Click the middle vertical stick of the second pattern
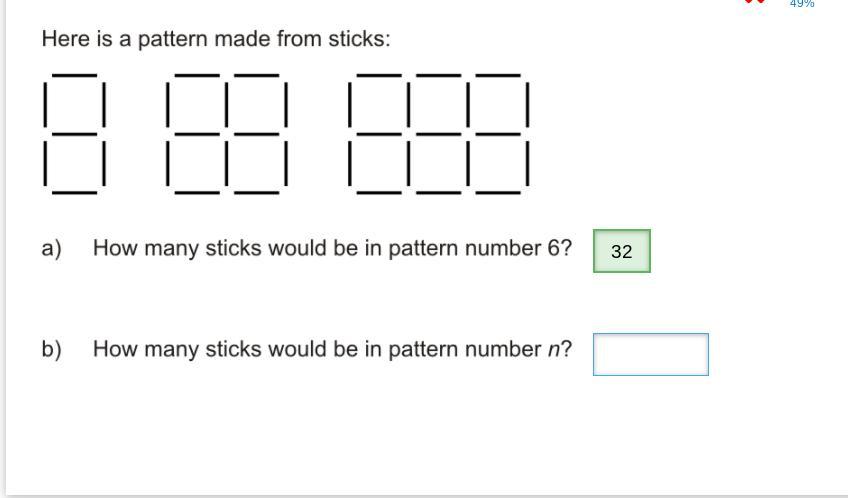Viewport: 848px width, 498px height. coord(227,104)
